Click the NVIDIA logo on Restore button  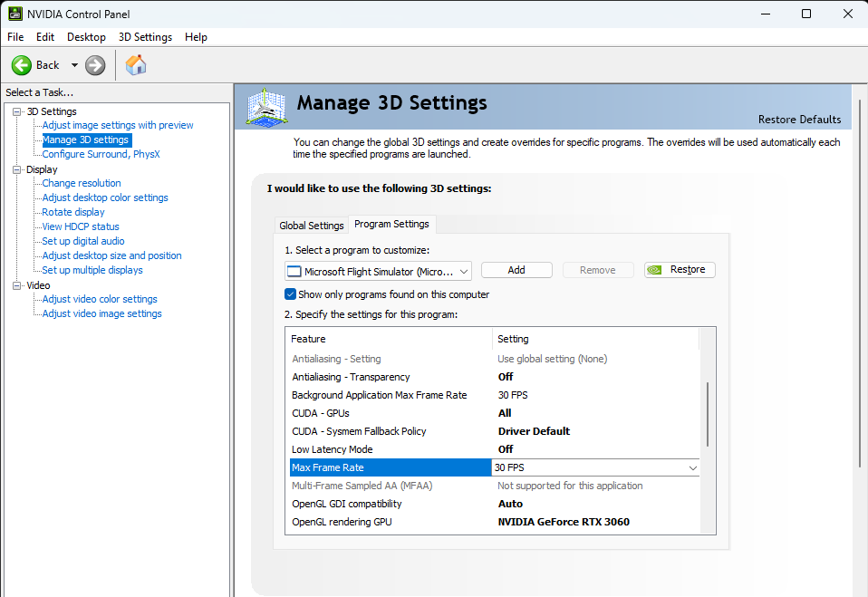click(655, 270)
